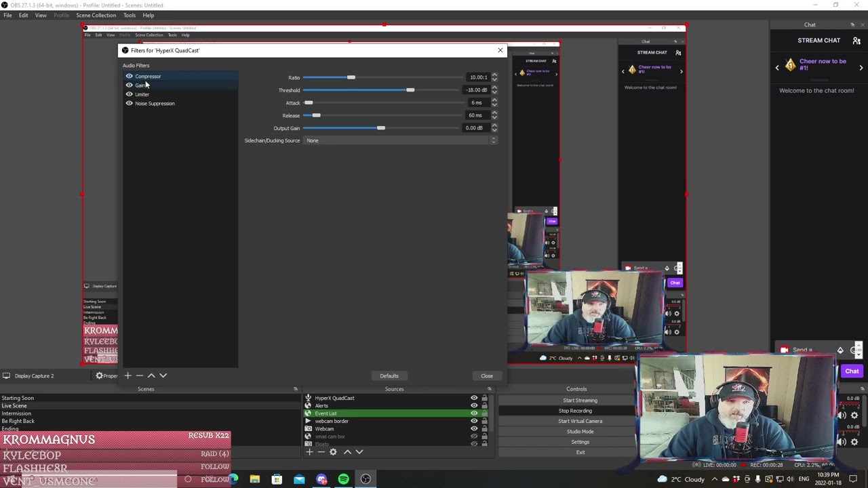Open the View menu
The image size is (868, 488).
(41, 15)
